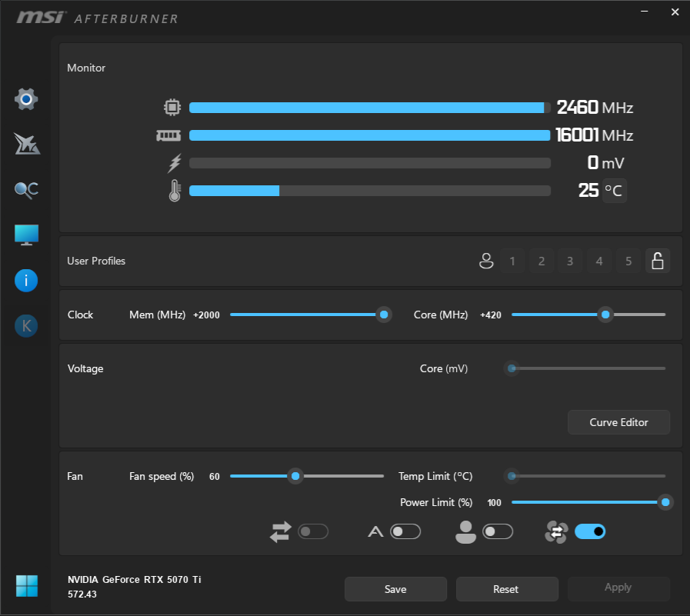Click the Fan speed slider handle
This screenshot has height=616, width=690.
pyautogui.click(x=295, y=476)
